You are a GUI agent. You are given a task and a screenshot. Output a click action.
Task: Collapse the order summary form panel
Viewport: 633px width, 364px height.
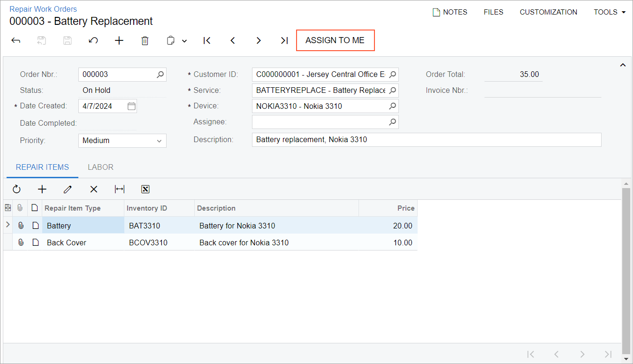(x=623, y=65)
